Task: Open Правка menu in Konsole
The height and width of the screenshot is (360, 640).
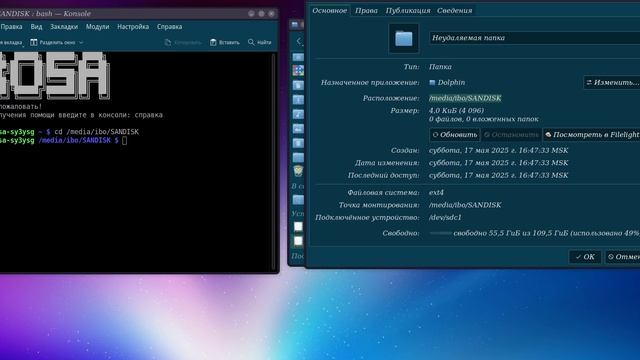Action: point(11,27)
